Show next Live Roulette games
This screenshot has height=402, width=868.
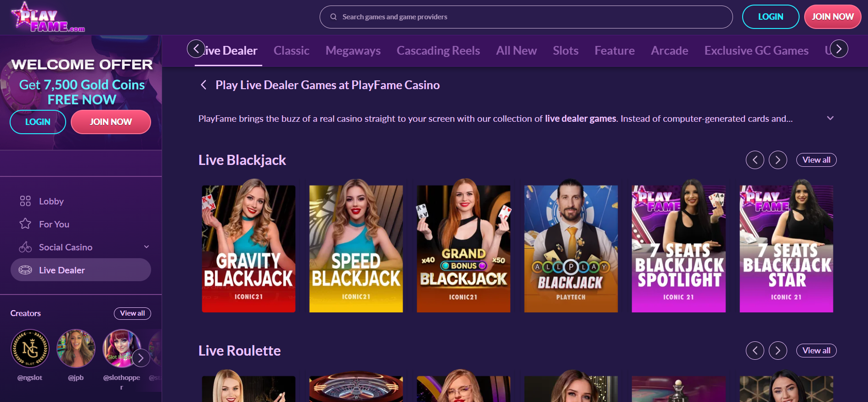pyautogui.click(x=778, y=351)
